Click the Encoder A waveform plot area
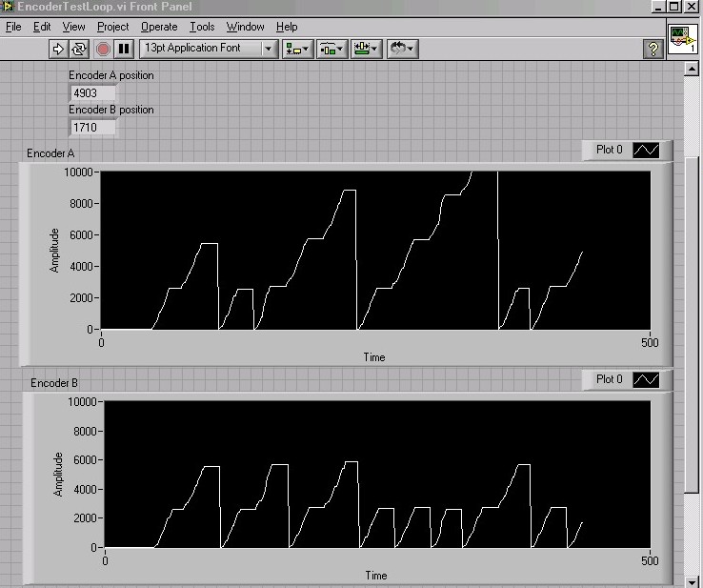 [x=375, y=251]
